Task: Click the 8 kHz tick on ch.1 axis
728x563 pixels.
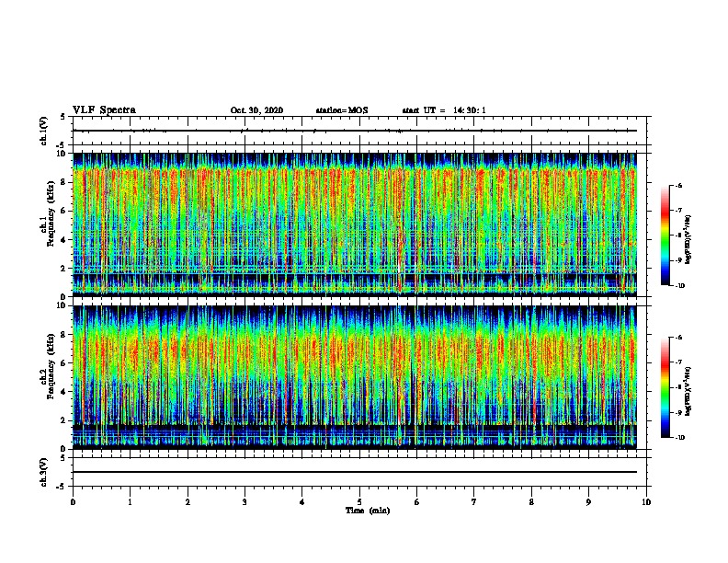Action: tap(64, 182)
